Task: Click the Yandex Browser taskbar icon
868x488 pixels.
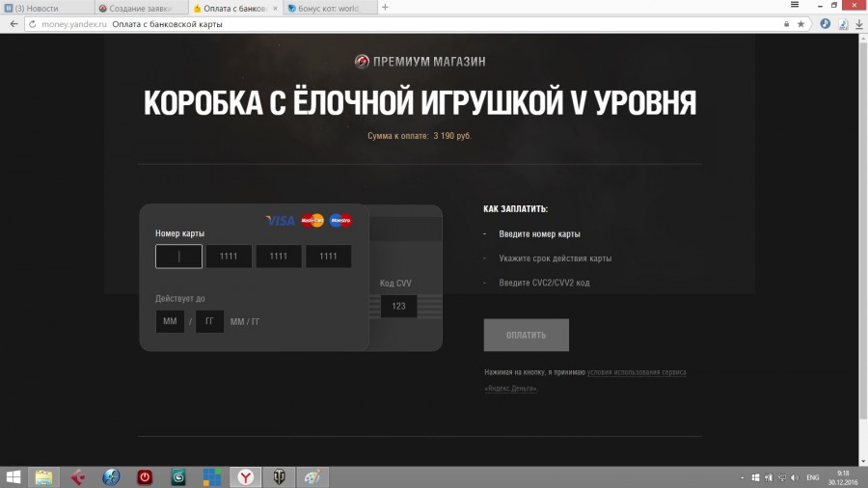Action: pos(246,476)
